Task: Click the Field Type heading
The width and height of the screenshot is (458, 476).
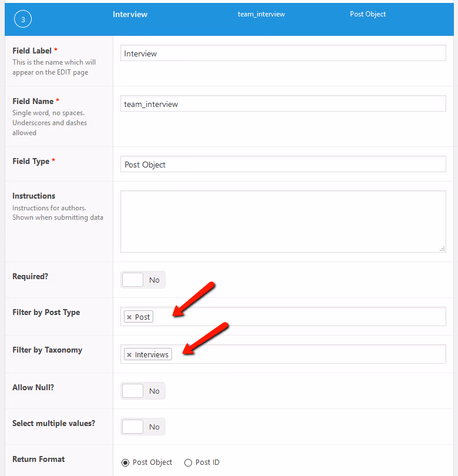Action: click(31, 161)
